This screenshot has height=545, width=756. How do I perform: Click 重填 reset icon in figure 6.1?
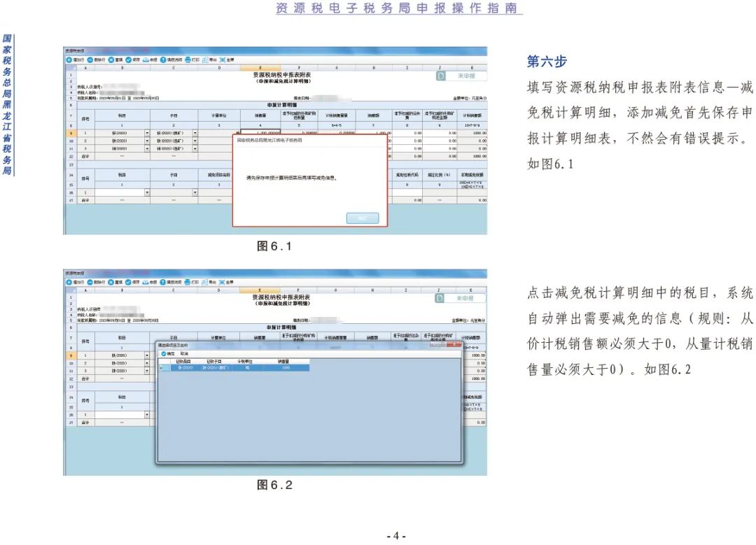(111, 59)
